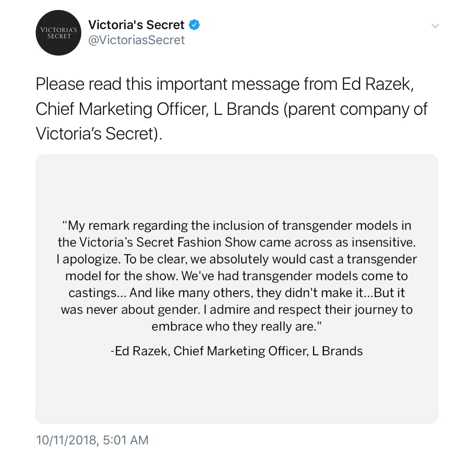Screen dimensions: 476x455
Task: Click the "castings... And like many others" line
Action: pos(237,293)
